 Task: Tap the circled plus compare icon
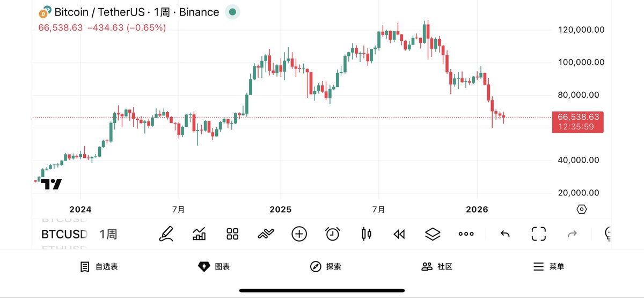pyautogui.click(x=299, y=234)
